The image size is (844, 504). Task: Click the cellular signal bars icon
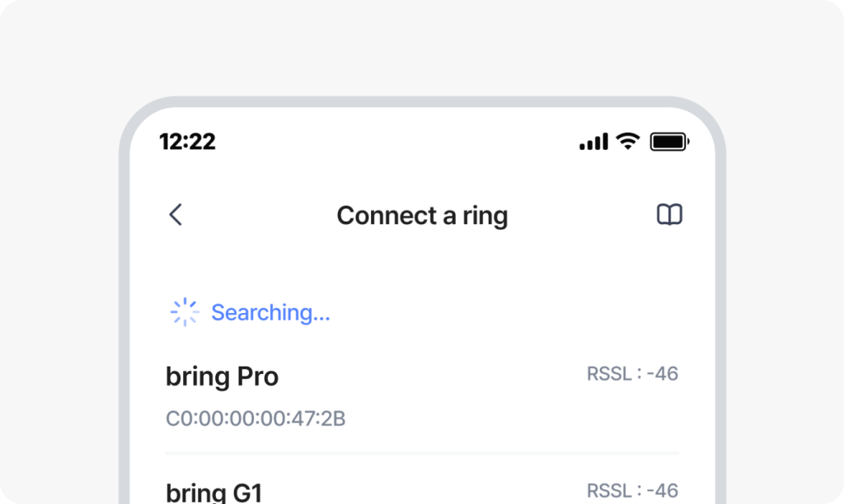point(593,142)
